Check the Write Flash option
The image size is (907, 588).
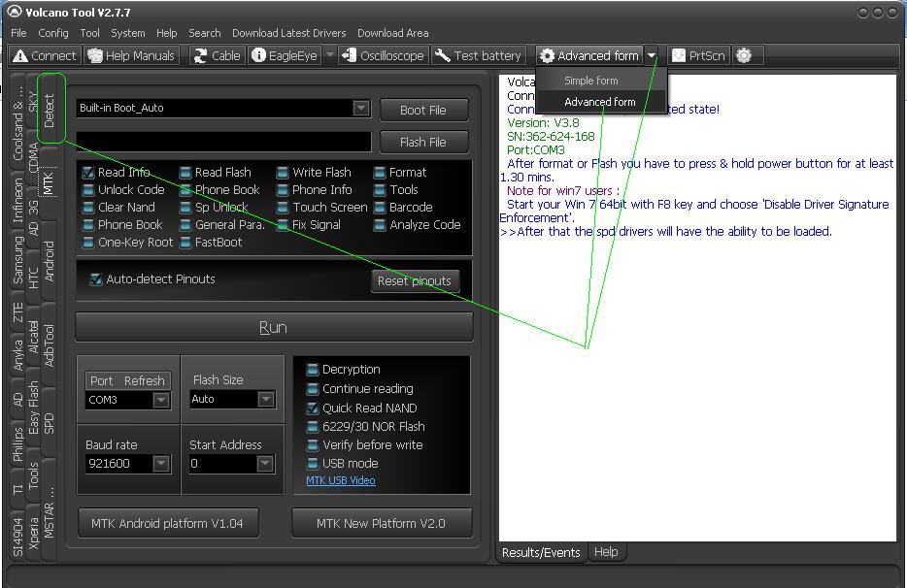[x=283, y=173]
